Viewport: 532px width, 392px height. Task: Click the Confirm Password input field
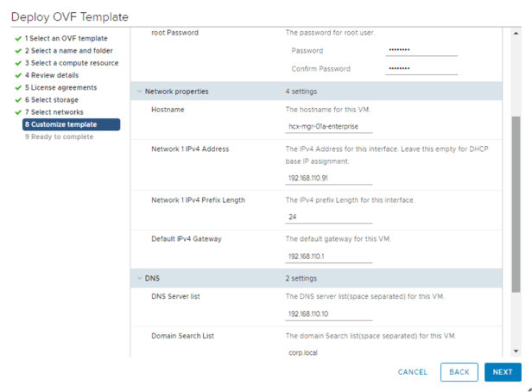(421, 69)
